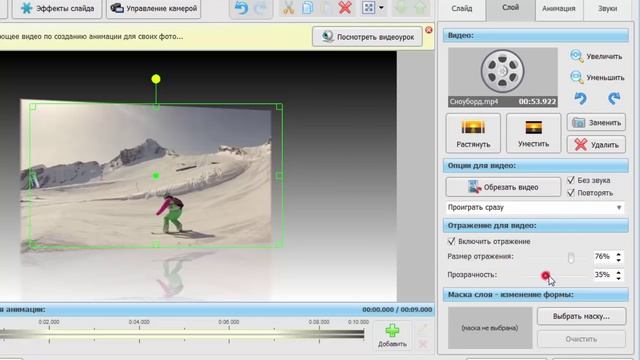Open the Проиграть сразу dropdown
Image resolution: width=640 pixels, height=360 pixels.
pos(536,207)
